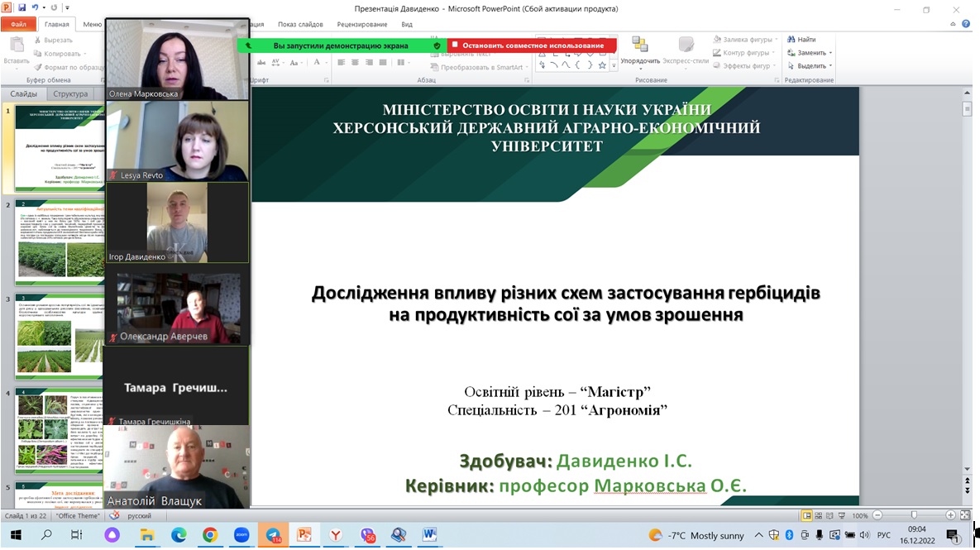The height and width of the screenshot is (550, 980).
Task: Zoom in with the plus button
Action: click(x=950, y=515)
